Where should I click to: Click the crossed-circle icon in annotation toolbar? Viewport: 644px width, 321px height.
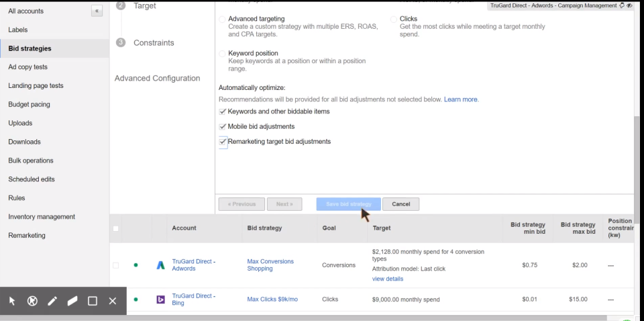32,301
